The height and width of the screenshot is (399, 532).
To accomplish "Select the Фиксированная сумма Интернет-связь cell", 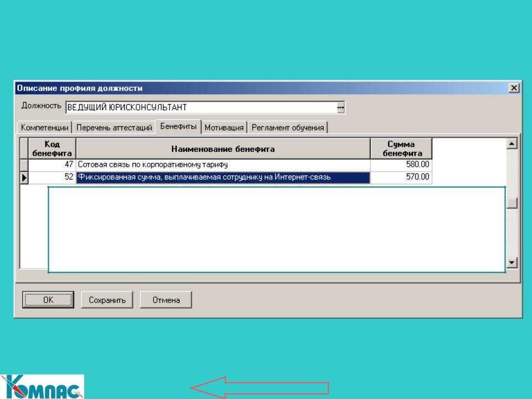I will click(223, 177).
